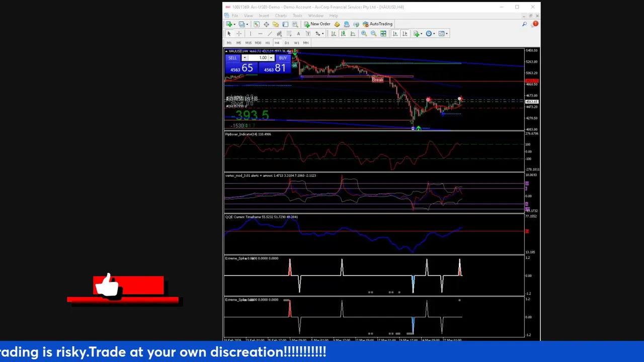Toggle the Terminal panel icon

(x=285, y=24)
